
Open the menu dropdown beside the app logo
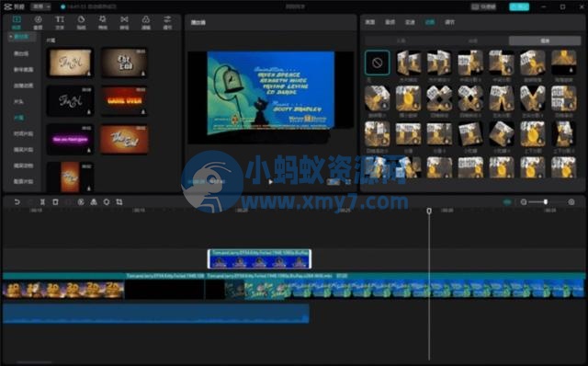[x=40, y=6]
